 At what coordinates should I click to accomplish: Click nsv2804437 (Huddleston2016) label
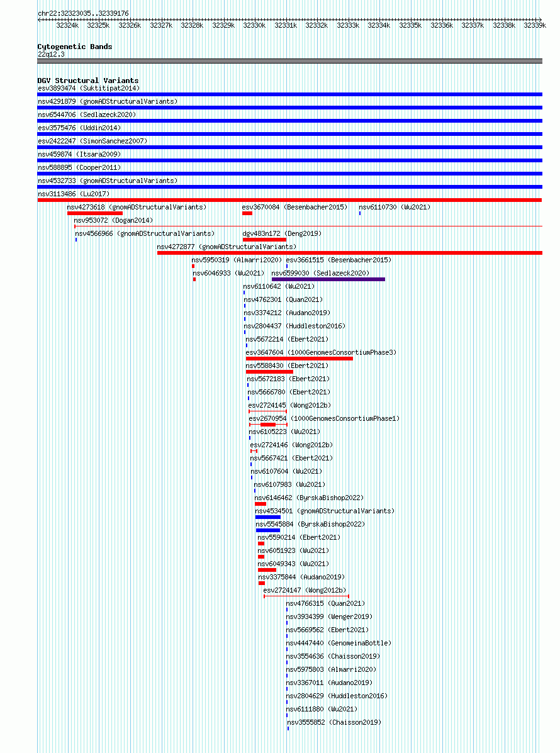pyautogui.click(x=295, y=326)
